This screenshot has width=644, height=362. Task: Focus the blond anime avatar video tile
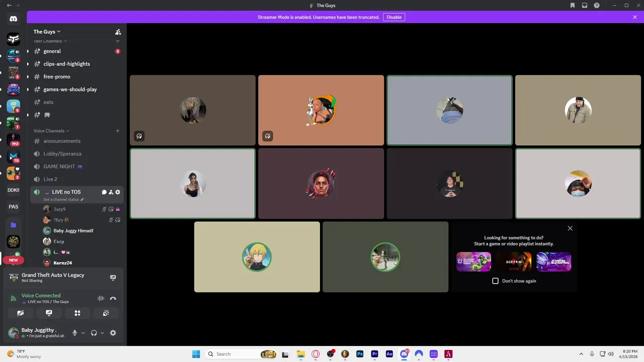pyautogui.click(x=257, y=257)
